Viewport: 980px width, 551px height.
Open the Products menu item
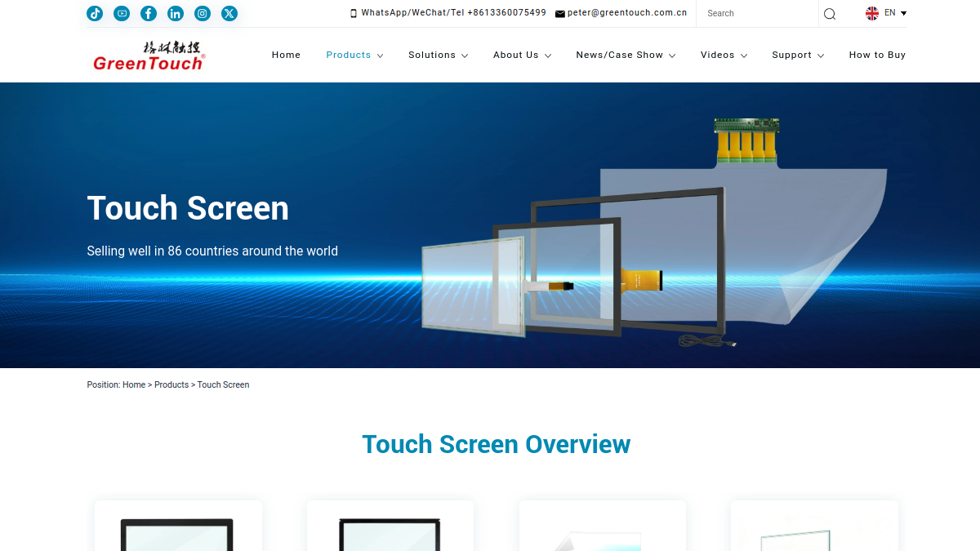coord(349,55)
